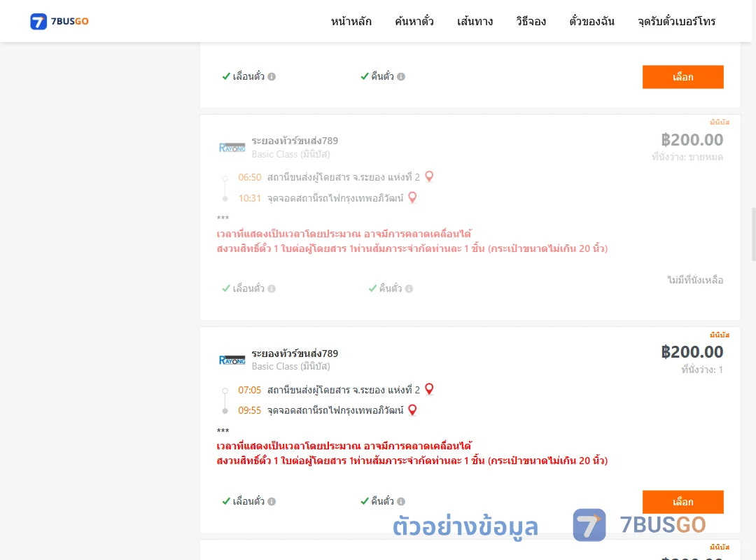This screenshot has height=560, width=756.
Task: Click the คืนตั๋ว label on the 07:05 trip
Action: pos(382,502)
